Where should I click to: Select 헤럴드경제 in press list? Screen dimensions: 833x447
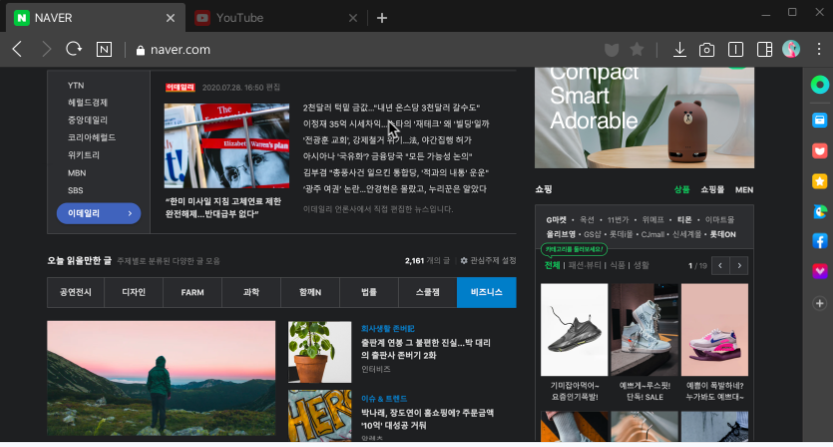pos(88,103)
